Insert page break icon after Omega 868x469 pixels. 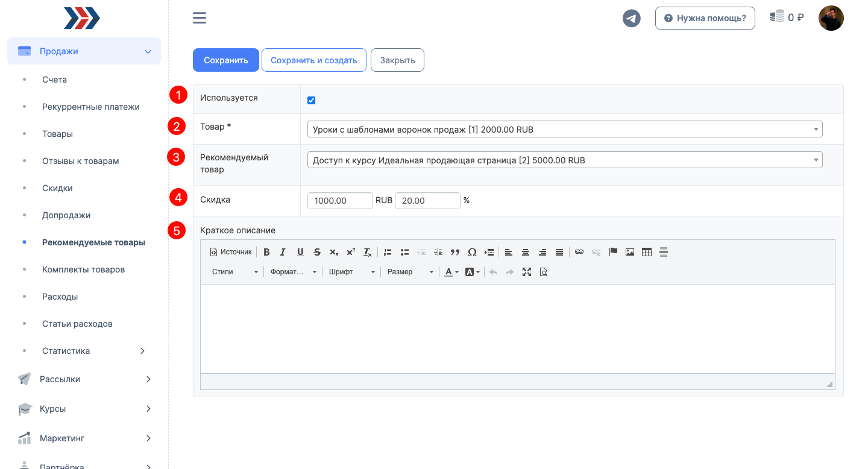click(489, 252)
